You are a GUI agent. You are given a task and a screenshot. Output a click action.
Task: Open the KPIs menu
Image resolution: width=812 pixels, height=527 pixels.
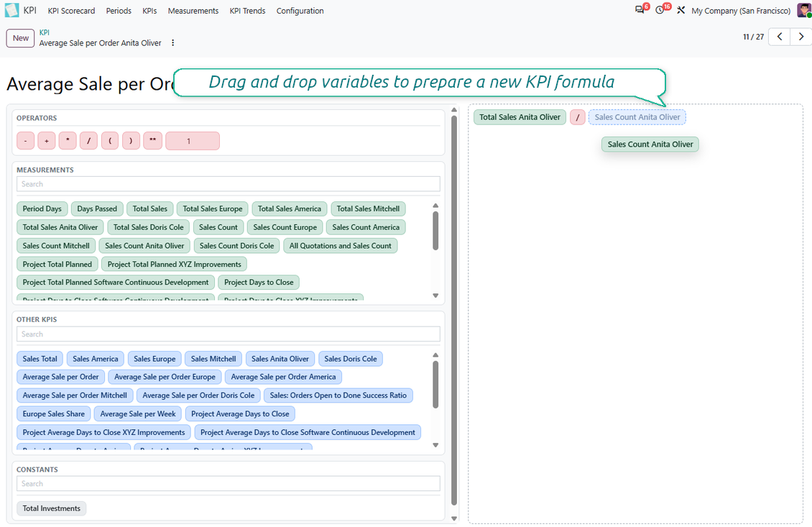point(149,11)
